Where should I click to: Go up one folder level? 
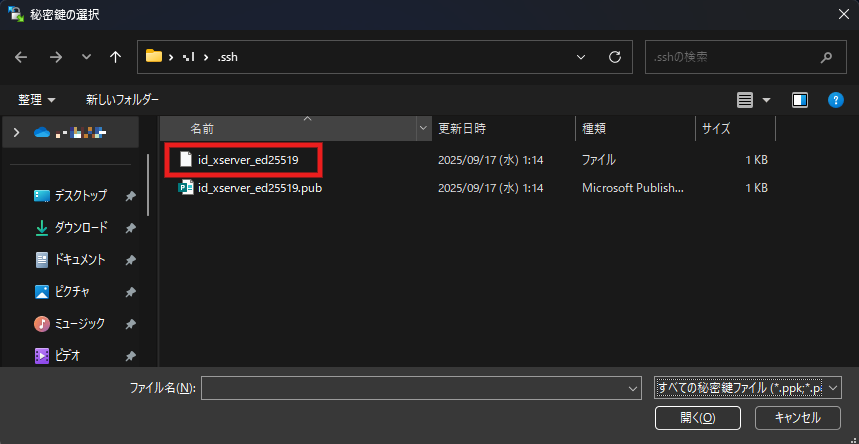pyautogui.click(x=115, y=57)
